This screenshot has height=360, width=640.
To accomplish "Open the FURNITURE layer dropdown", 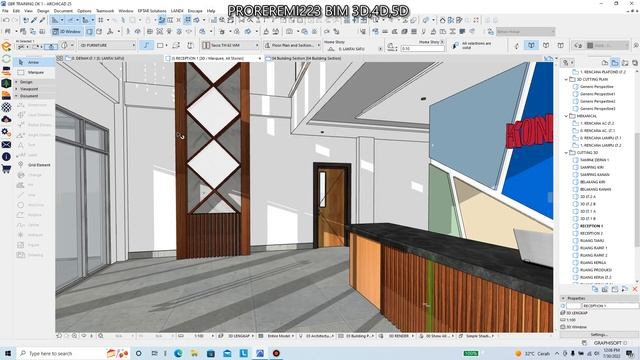I will click(107, 45).
